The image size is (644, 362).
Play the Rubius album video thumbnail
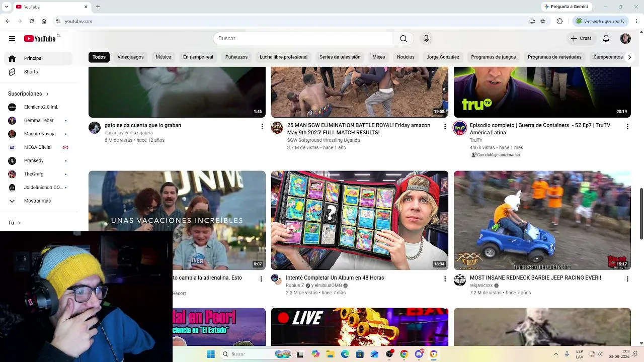click(x=360, y=220)
